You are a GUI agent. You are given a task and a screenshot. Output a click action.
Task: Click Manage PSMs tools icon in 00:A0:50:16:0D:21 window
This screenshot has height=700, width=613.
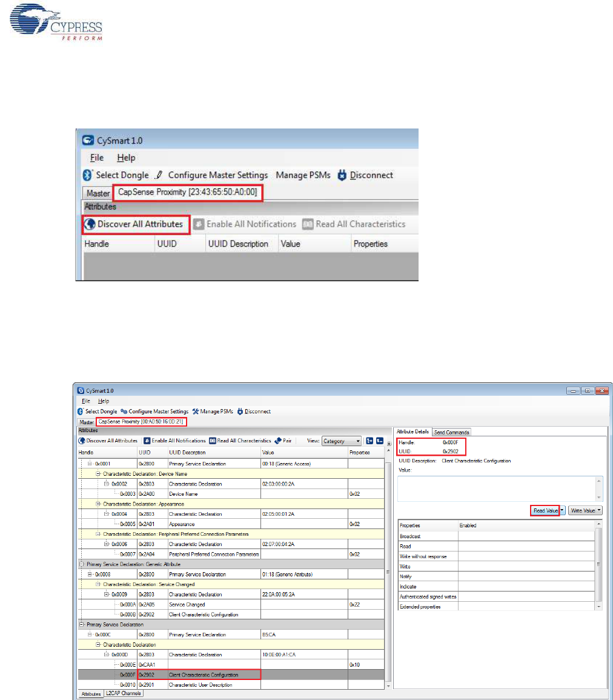point(196,412)
